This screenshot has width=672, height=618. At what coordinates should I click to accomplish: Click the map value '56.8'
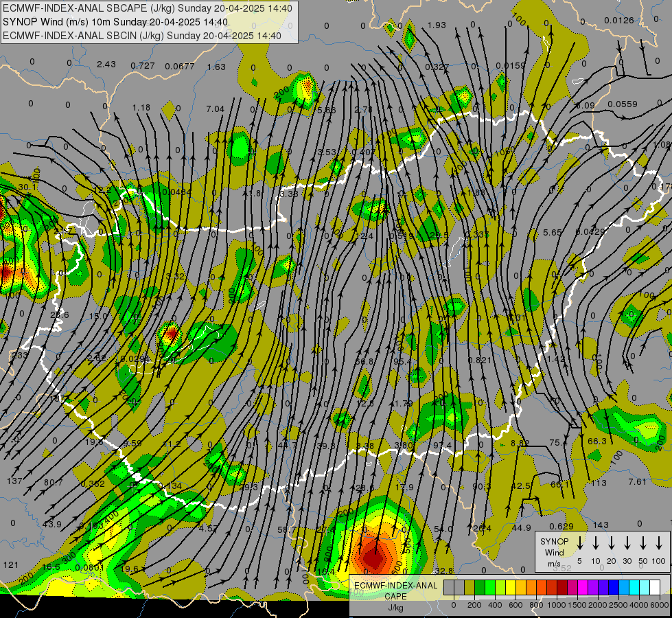(364, 362)
